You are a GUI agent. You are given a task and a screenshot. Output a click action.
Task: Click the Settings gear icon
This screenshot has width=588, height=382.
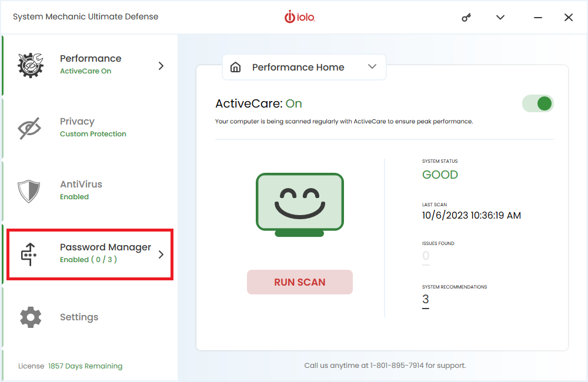[31, 317]
